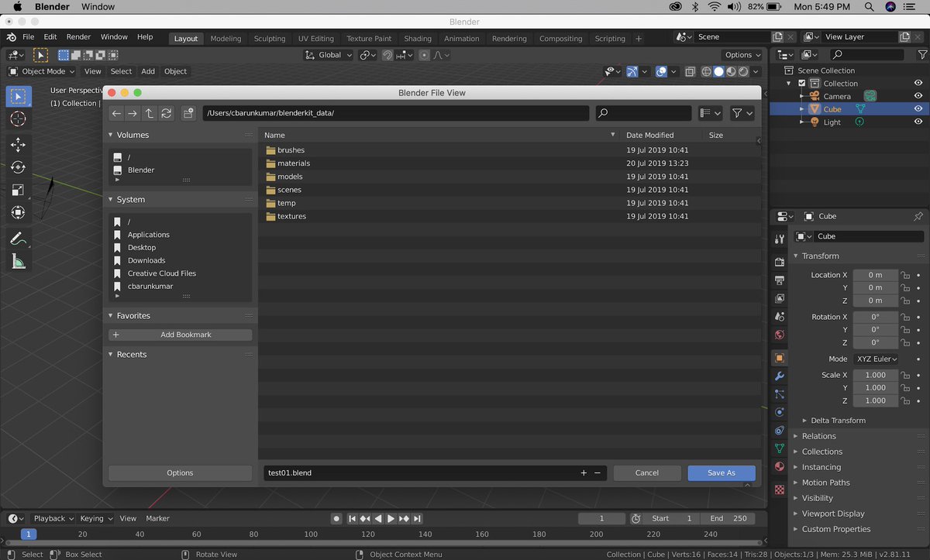Image resolution: width=930 pixels, height=560 pixels.
Task: Adjust the Scale X value field
Action: (x=876, y=376)
